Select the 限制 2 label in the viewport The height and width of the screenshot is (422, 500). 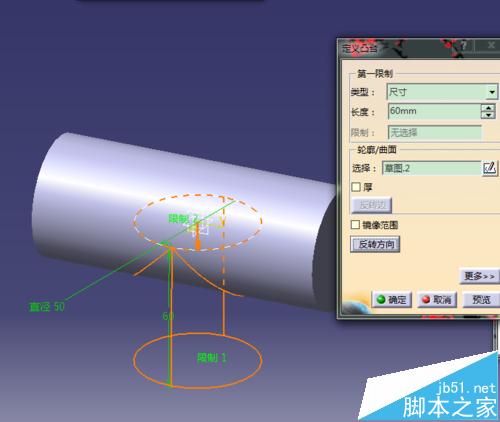tap(183, 219)
